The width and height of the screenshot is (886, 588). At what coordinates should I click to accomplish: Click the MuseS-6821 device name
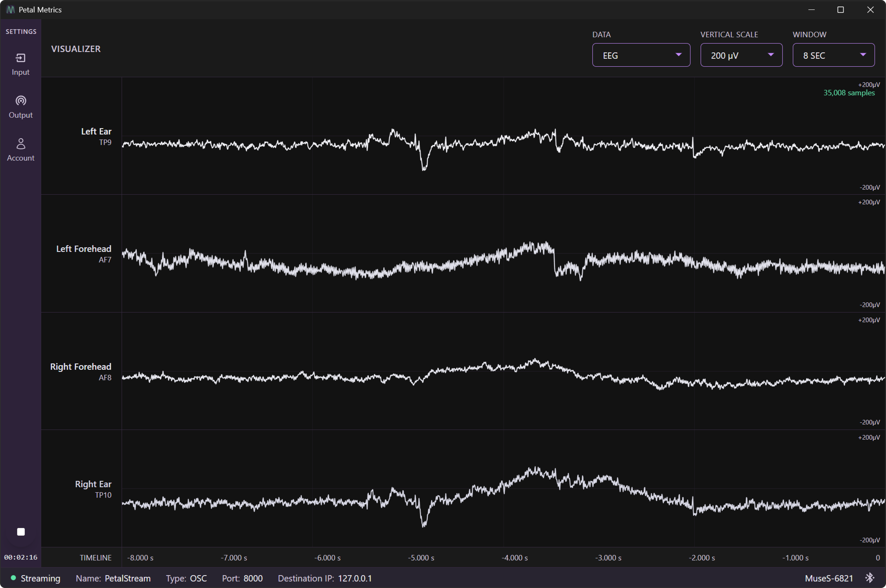click(x=829, y=578)
